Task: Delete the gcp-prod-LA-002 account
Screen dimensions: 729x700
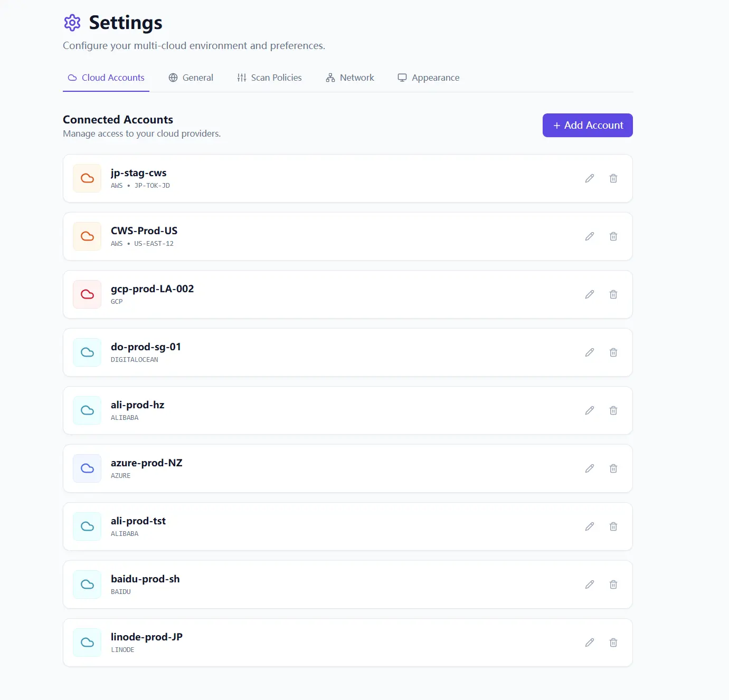Action: point(613,294)
